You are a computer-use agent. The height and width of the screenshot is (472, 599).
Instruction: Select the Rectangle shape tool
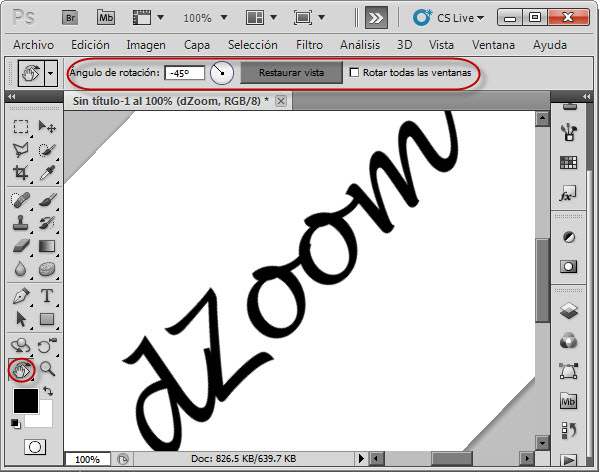click(47, 319)
